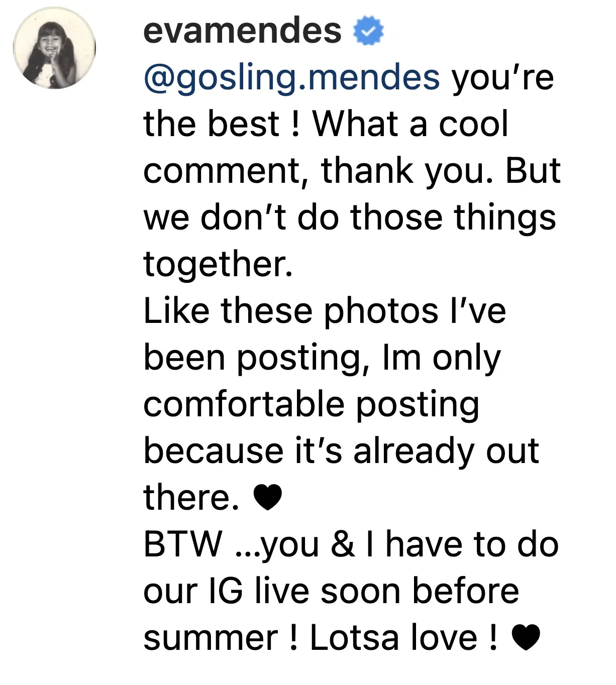Click the line "comment, thank you. But"

click(352, 170)
